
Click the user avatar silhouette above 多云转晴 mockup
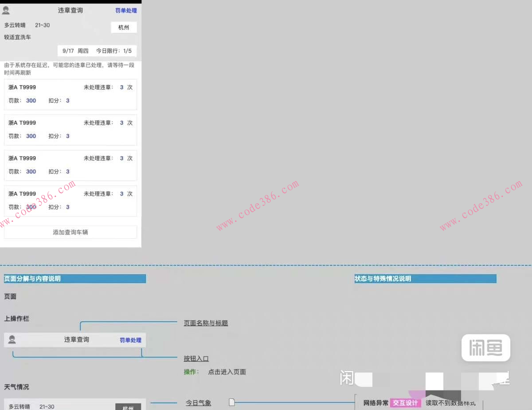(6, 10)
